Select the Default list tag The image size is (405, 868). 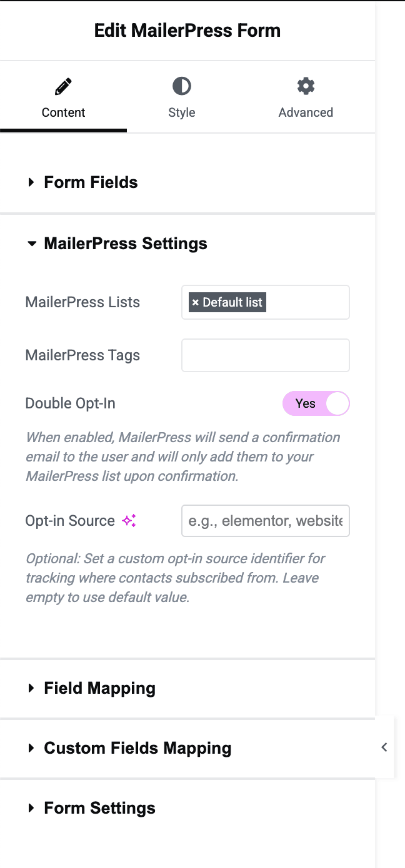(231, 302)
